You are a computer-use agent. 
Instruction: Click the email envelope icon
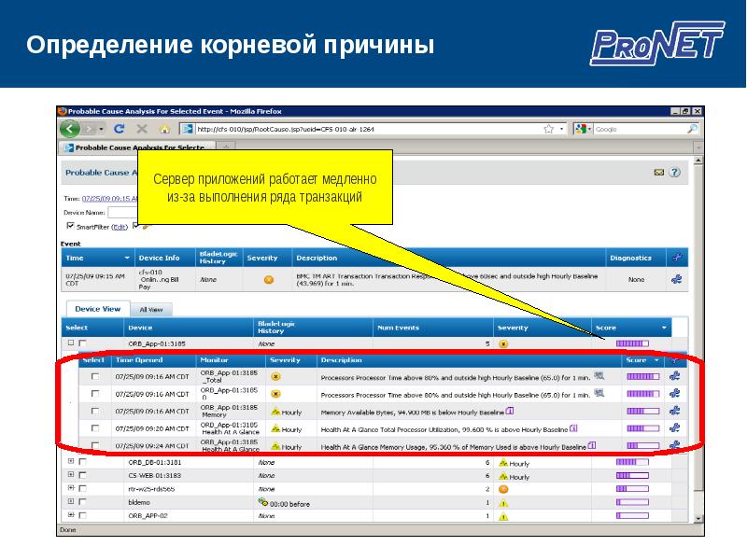coord(658,172)
